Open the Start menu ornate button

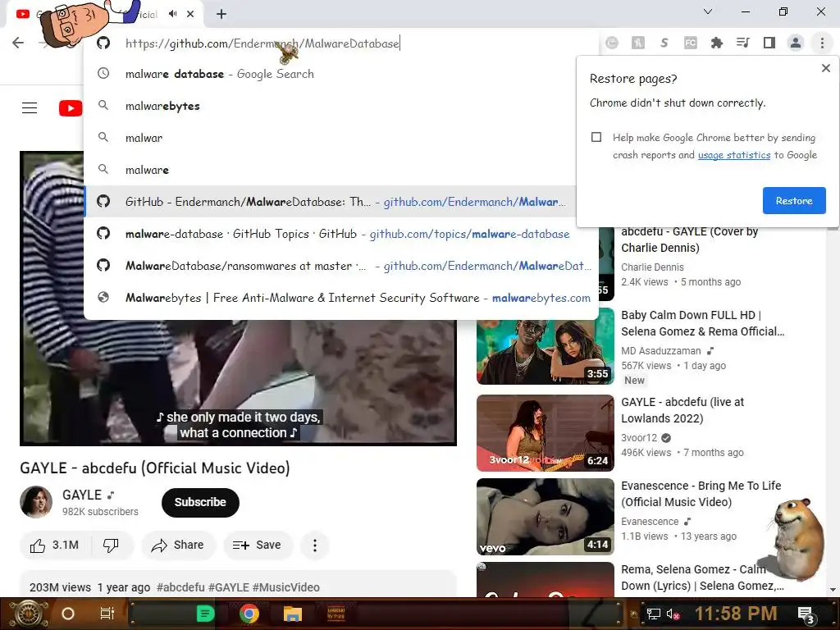coord(29,614)
